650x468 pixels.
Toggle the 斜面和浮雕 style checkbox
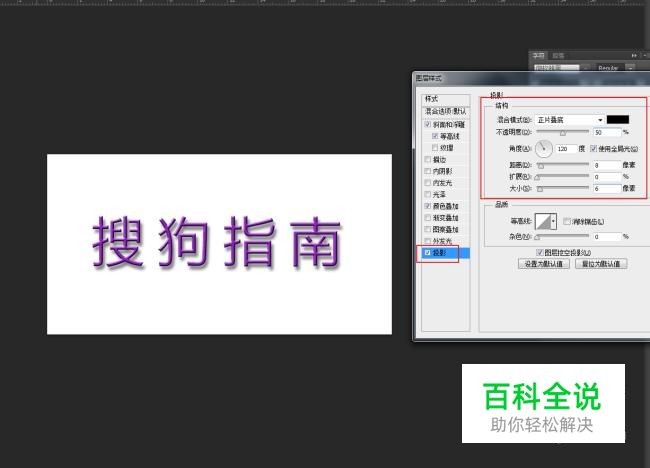coord(427,124)
